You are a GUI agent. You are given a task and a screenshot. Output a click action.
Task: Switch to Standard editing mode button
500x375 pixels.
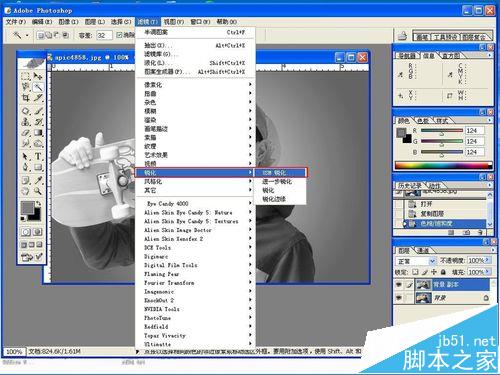[x=26, y=232]
